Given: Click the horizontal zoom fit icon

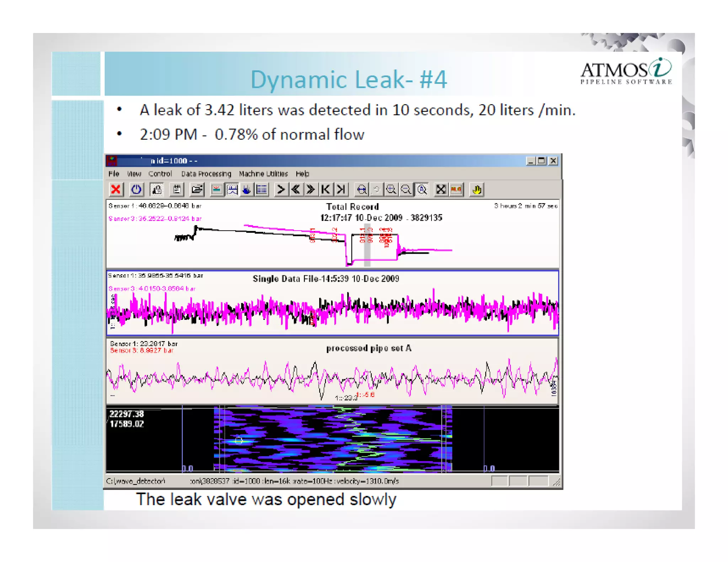Looking at the screenshot, I should [x=362, y=189].
